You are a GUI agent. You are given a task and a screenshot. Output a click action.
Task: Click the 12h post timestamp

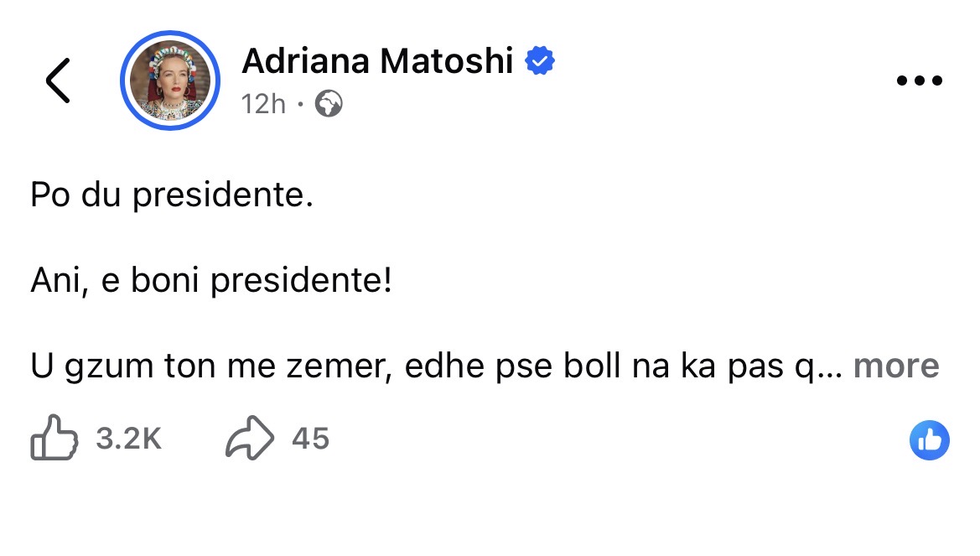(263, 104)
